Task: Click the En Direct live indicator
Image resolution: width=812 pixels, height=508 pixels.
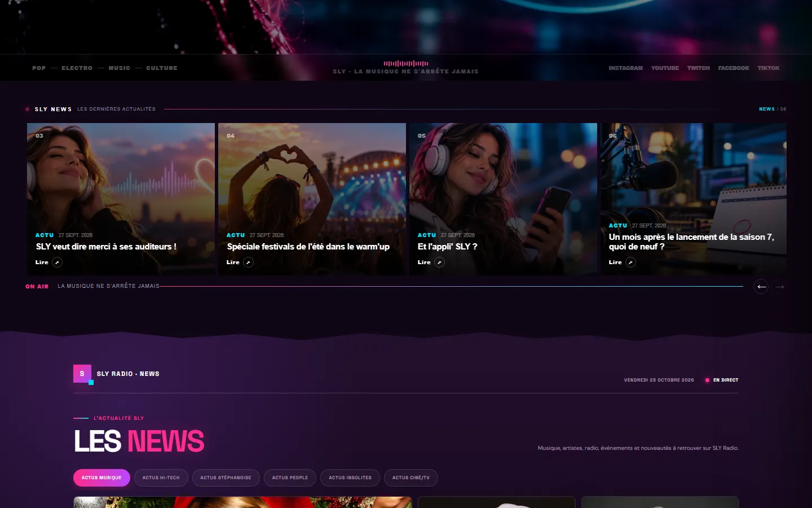Action: click(x=721, y=380)
